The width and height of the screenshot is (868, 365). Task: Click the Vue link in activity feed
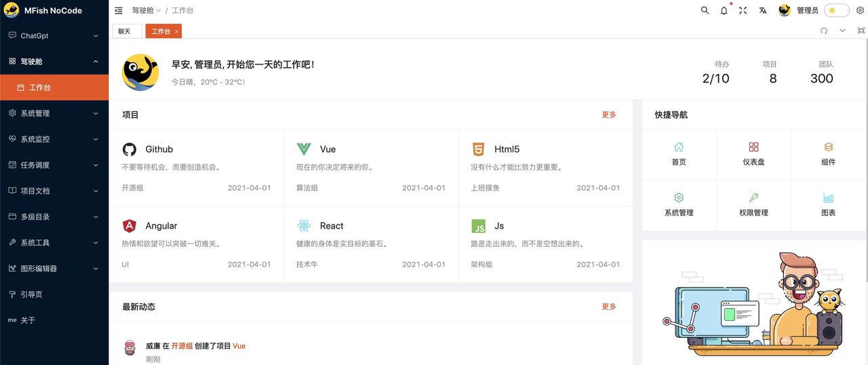tap(239, 346)
